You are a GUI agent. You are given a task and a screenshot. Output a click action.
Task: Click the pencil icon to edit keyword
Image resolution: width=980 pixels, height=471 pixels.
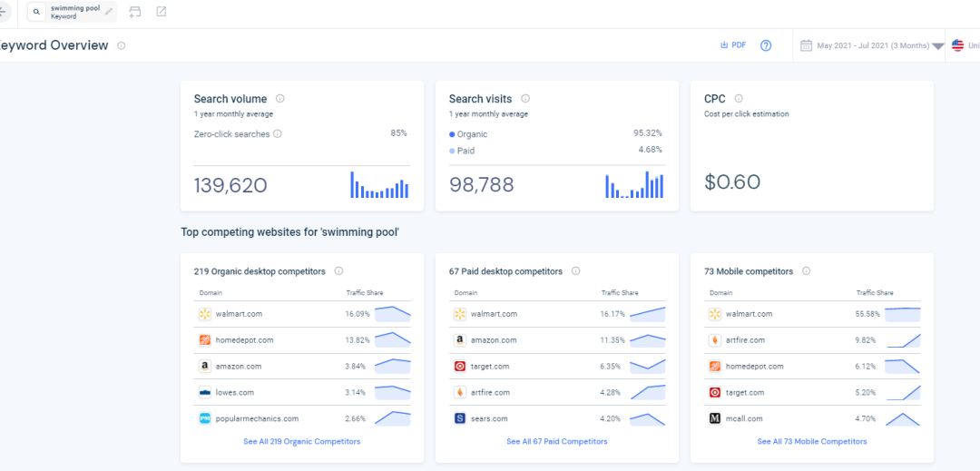(110, 12)
